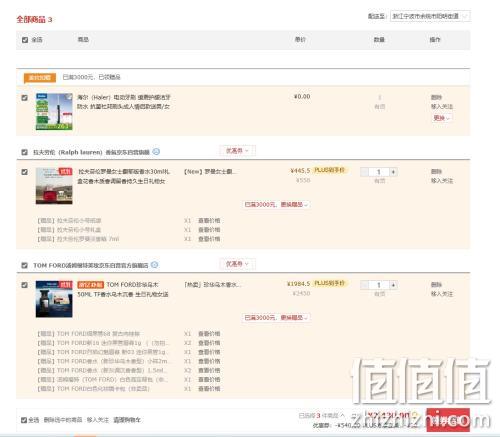This screenshot has width=500, height=437.
Task: Increase quantity of Ralph Lauren perfume
Action: [393, 172]
